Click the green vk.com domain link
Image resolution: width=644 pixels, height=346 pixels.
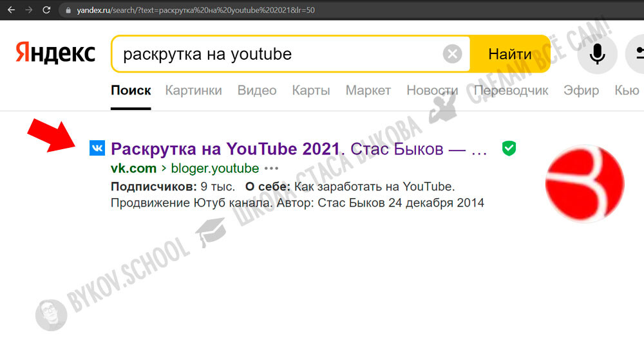[133, 168]
